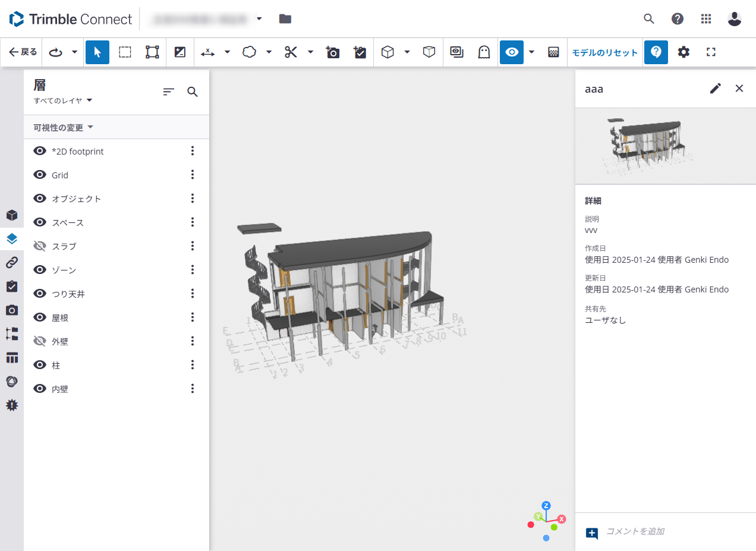Open the markup cloud tool
This screenshot has height=551, width=756.
(x=249, y=52)
